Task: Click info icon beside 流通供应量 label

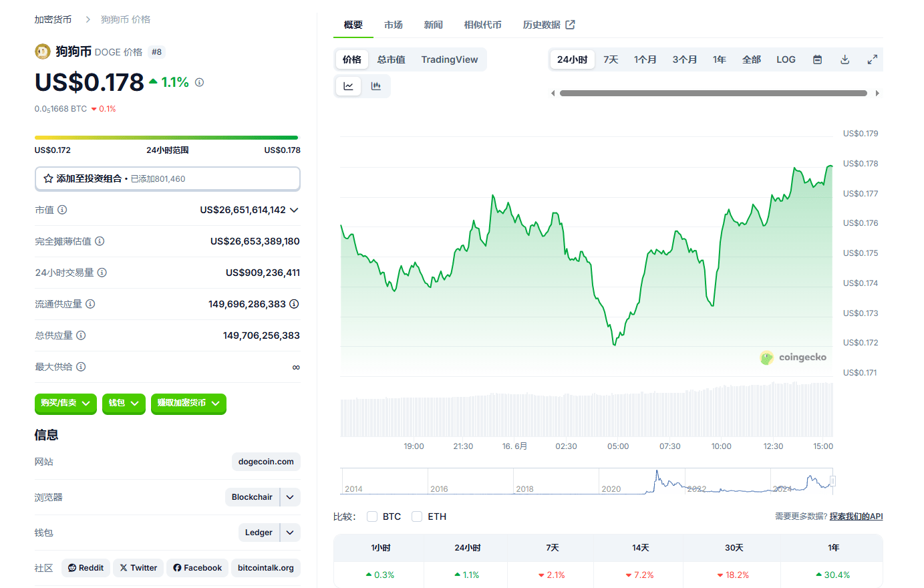Action: point(90,304)
